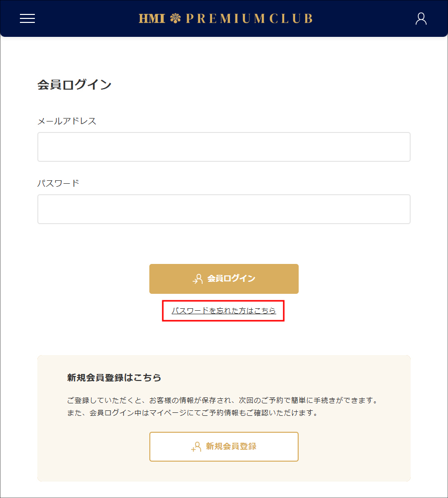Open the hamburger navigation menu
Image resolution: width=448 pixels, height=498 pixels.
[x=27, y=18]
